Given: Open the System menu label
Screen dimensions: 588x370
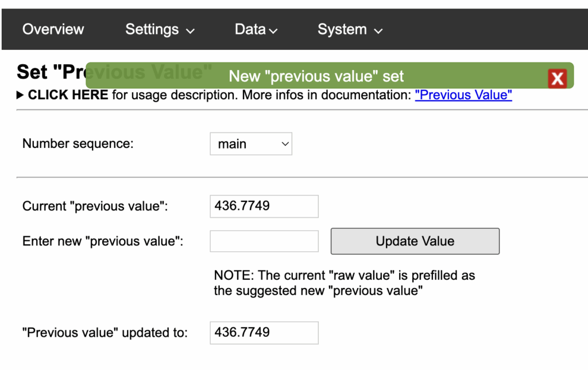Looking at the screenshot, I should (x=342, y=29).
